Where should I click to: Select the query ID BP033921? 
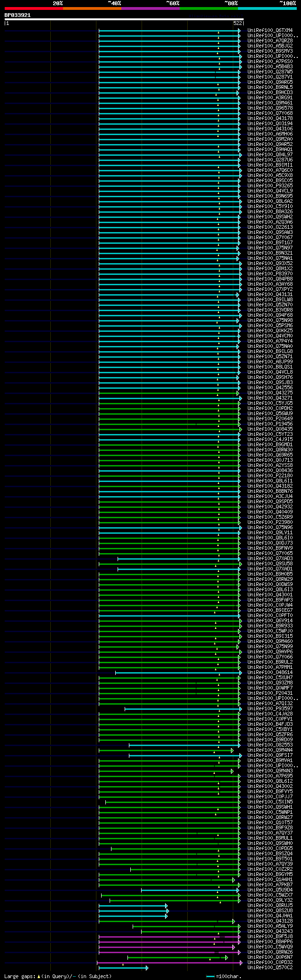pos(17,15)
